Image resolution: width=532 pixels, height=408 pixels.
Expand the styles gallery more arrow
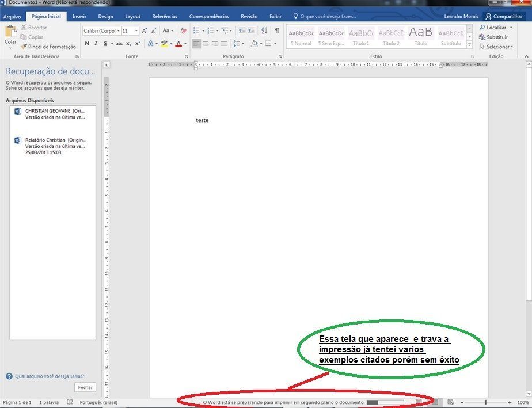tap(470, 44)
